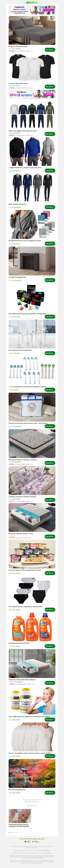Open the electric toothbrush heads image
This screenshot has width=64, height=868.
click(32, 371)
